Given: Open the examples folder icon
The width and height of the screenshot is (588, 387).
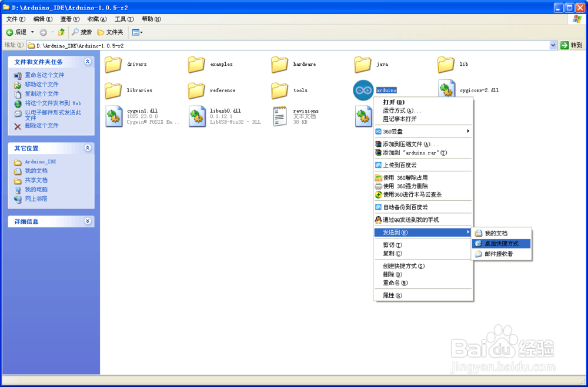Looking at the screenshot, I should (x=196, y=65).
